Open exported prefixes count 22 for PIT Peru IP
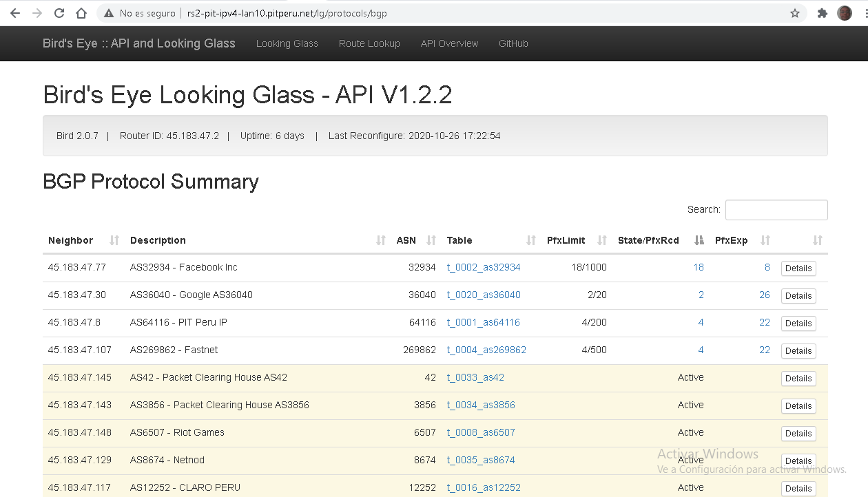 click(x=765, y=322)
